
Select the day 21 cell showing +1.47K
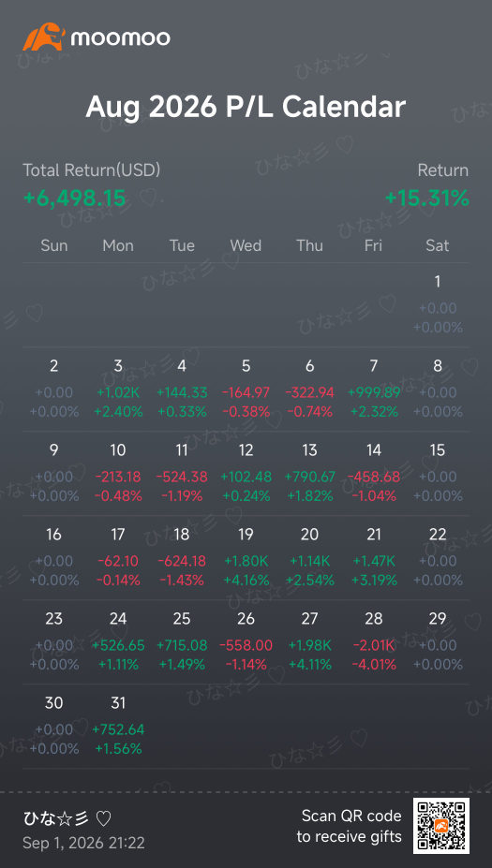click(374, 559)
